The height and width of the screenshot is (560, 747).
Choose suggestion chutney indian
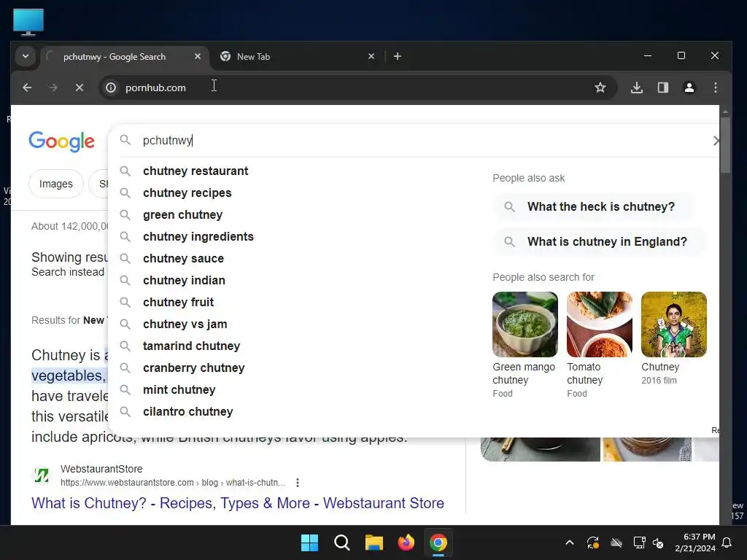coord(184,281)
